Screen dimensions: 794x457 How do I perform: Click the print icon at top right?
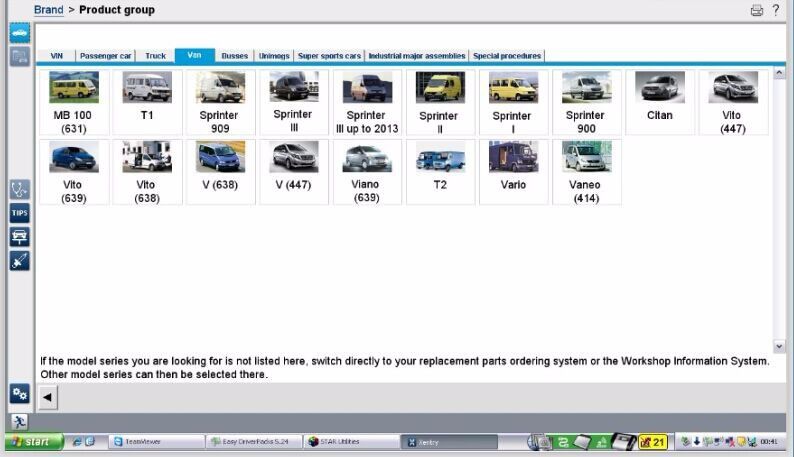click(757, 10)
